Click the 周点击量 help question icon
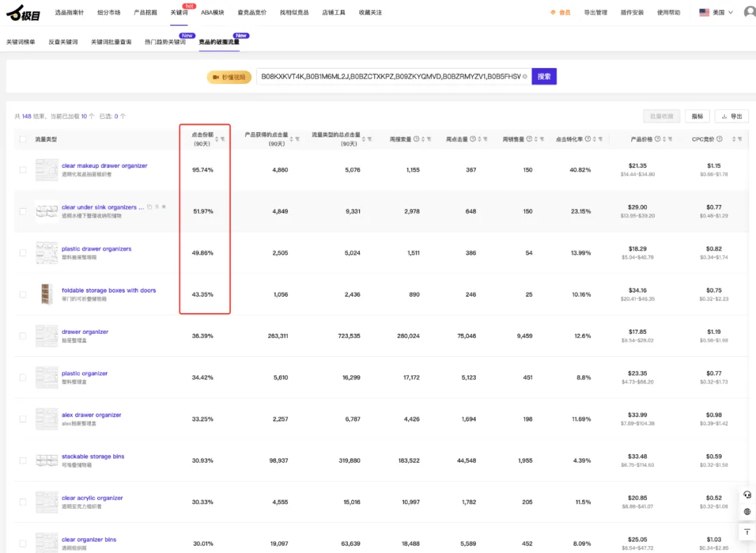This screenshot has width=756, height=553. coord(472,139)
